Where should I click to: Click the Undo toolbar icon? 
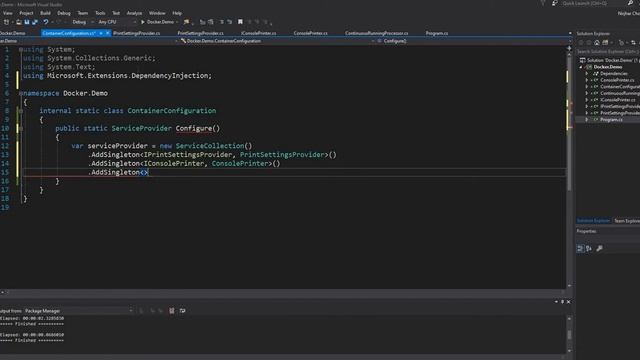(x=46, y=22)
